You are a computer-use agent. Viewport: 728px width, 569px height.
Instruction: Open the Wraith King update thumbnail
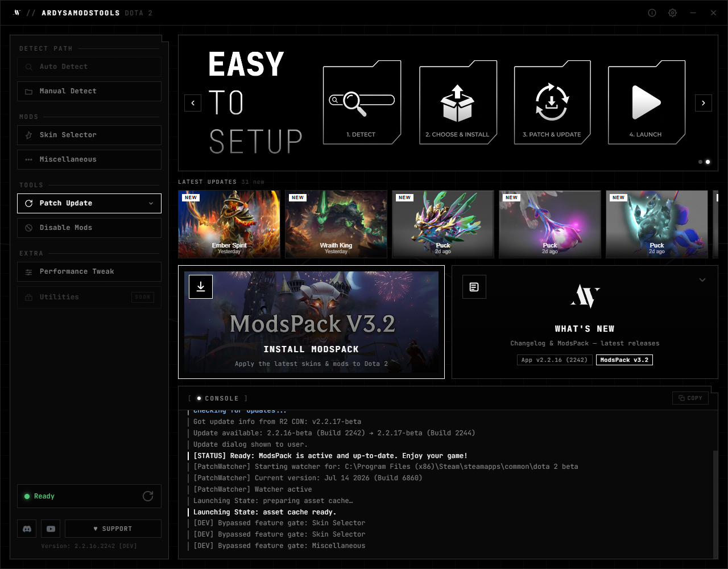[336, 224]
